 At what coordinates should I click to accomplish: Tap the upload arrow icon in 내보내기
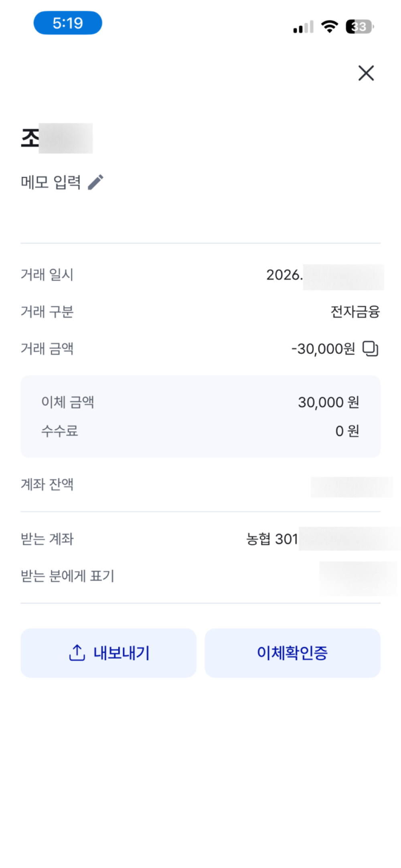click(77, 652)
